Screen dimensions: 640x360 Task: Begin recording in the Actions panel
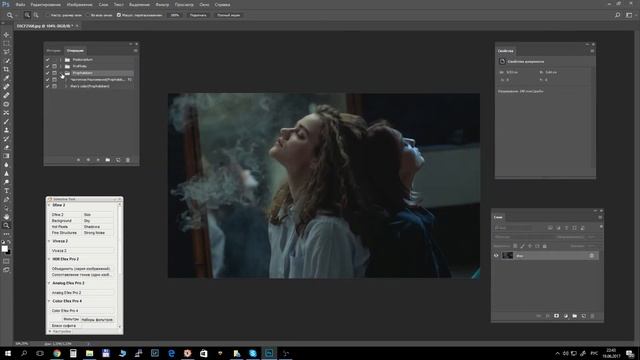[x=88, y=160]
